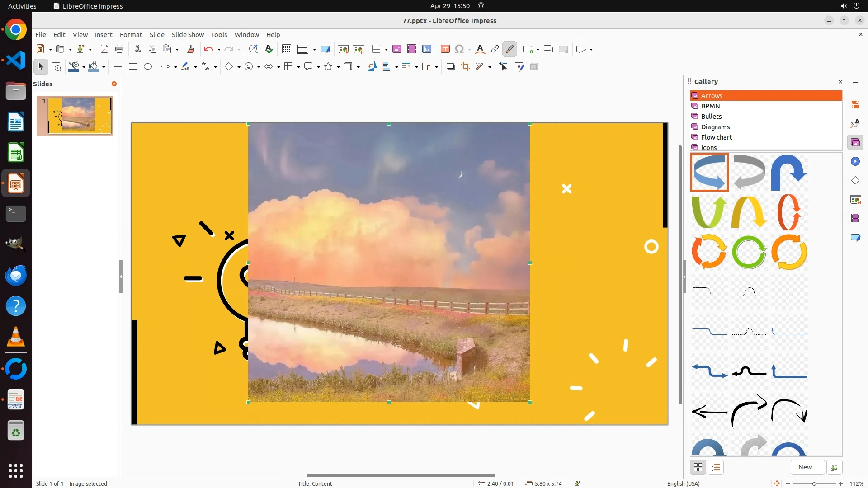This screenshot has width=868, height=488.
Task: Click the zoom slider handle
Action: coord(814,484)
